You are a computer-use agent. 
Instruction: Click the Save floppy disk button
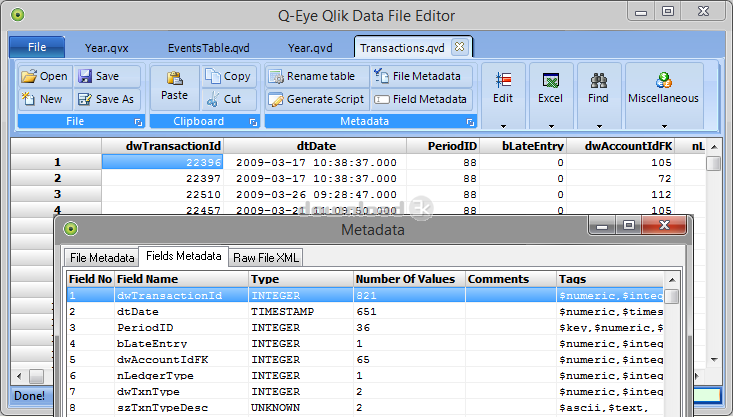[107, 76]
